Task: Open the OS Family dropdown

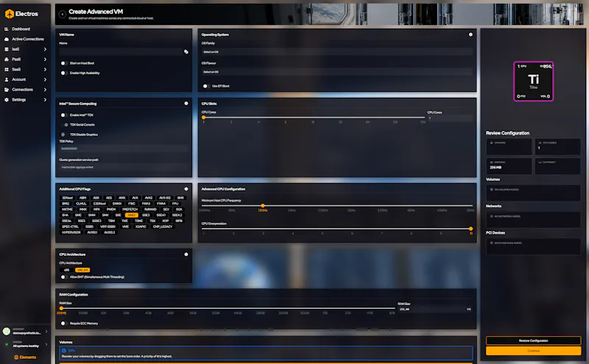Action: (x=337, y=51)
